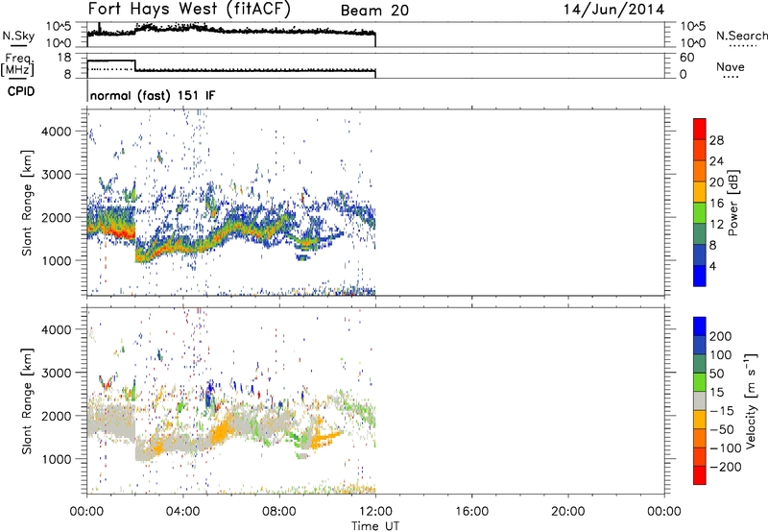Click light green Velocity segment between 15 and 50

[700, 382]
